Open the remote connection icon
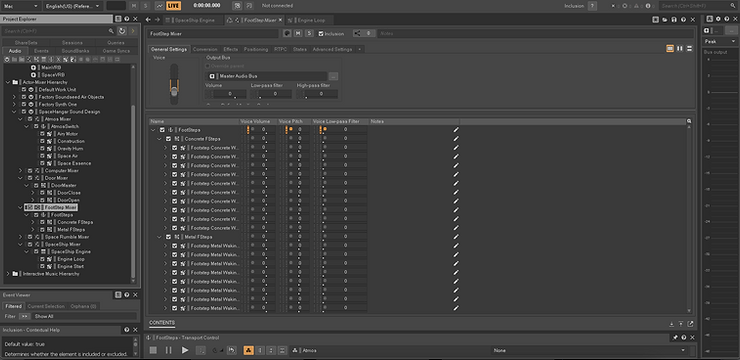740x360 pixels. point(237,6)
